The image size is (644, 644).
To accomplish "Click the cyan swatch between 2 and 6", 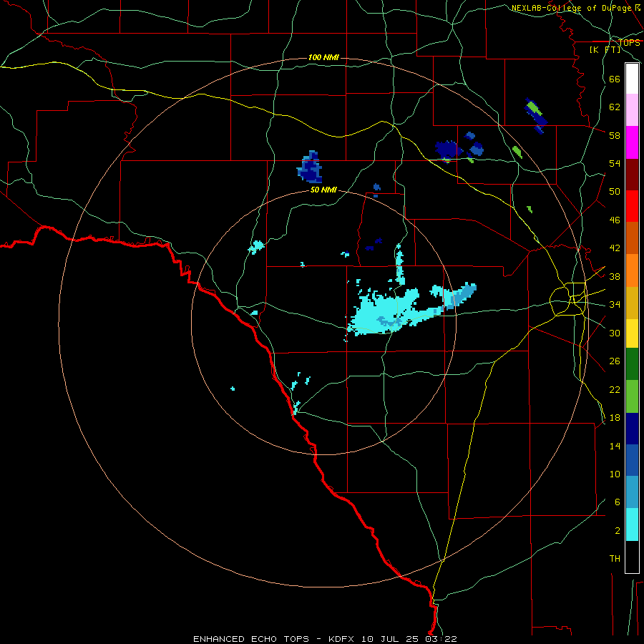I will (632, 524).
